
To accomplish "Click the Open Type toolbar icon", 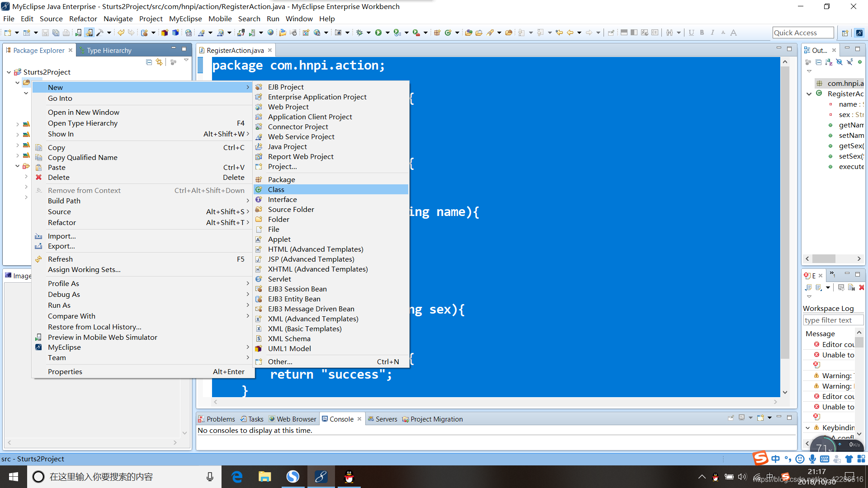I will pos(468,33).
